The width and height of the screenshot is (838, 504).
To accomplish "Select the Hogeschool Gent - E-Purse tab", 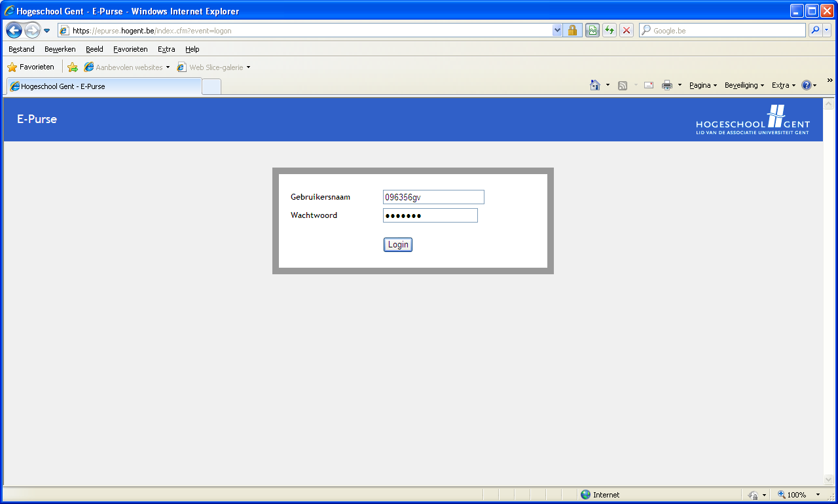I will (104, 86).
